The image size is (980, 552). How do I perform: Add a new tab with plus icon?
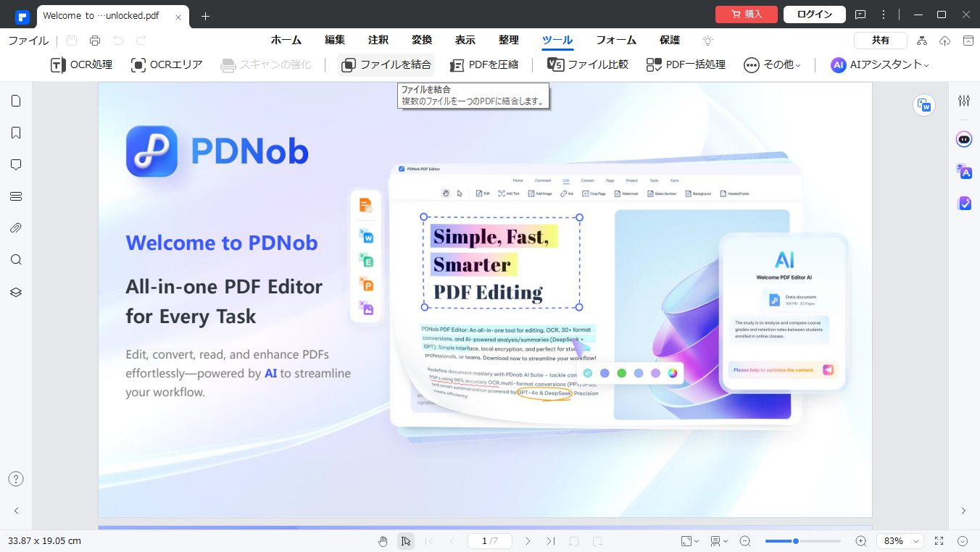point(205,16)
